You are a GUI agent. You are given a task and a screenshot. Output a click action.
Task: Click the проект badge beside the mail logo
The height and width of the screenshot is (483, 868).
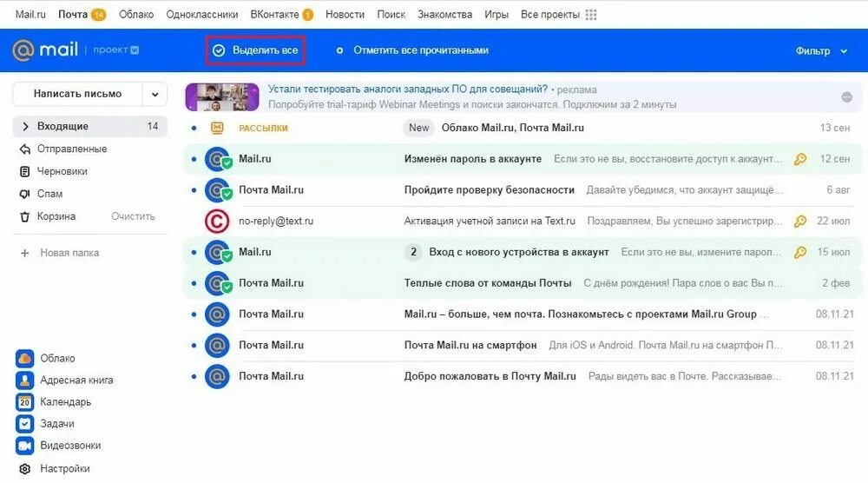click(115, 50)
